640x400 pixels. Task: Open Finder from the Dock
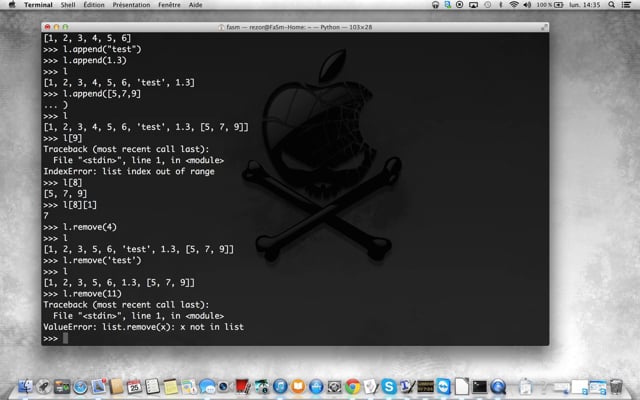25,386
